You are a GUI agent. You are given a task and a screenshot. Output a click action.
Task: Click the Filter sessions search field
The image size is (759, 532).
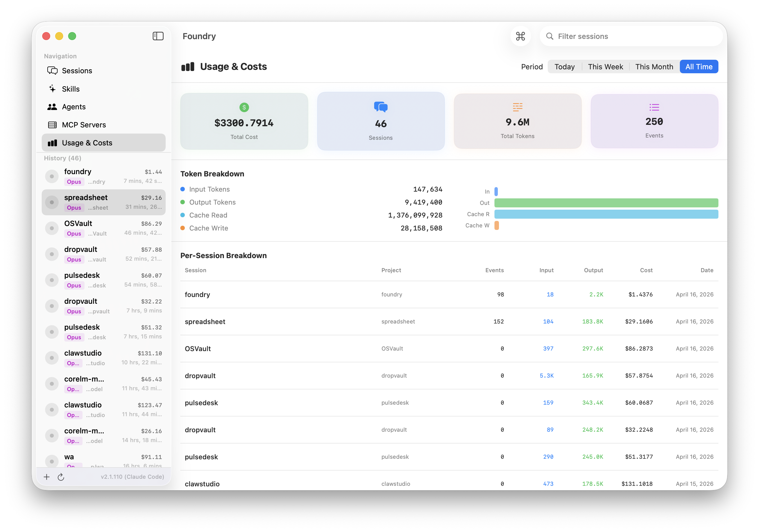coord(630,36)
